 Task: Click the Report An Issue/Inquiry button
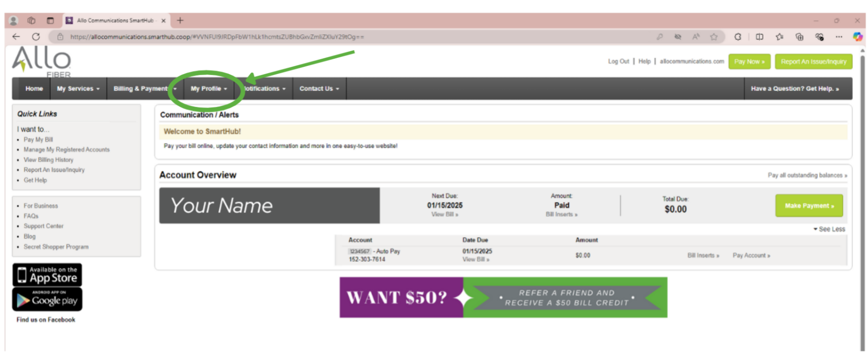[x=813, y=62]
